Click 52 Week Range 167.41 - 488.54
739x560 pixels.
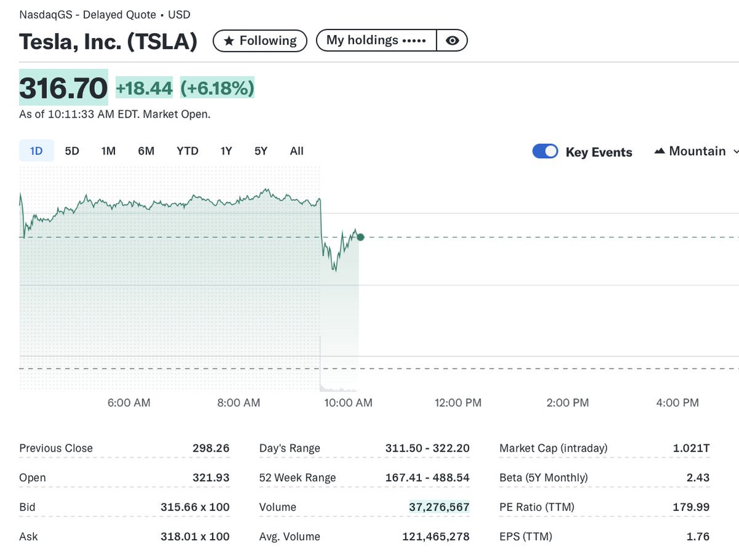(x=427, y=478)
